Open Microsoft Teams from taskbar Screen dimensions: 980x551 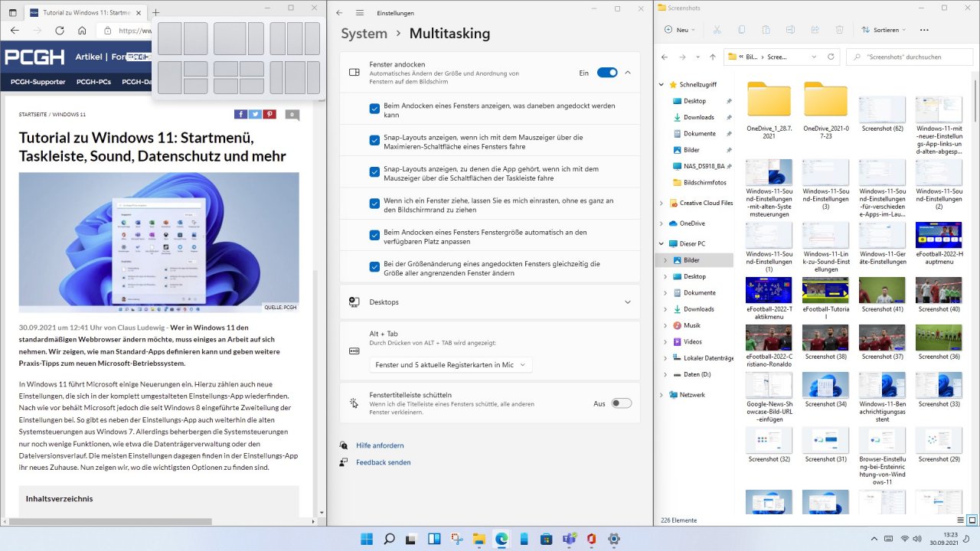coord(569,539)
